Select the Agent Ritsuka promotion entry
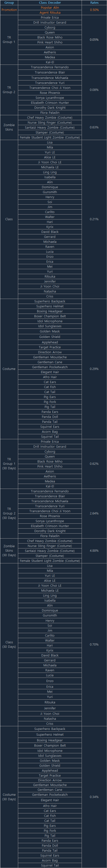The image size is (107, 868). pos(50,12)
